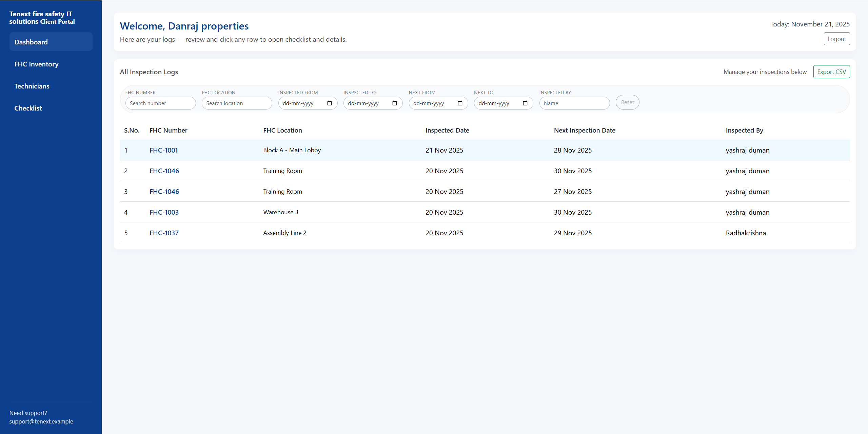Switch to the Checklist section
The height and width of the screenshot is (434, 868).
pyautogui.click(x=28, y=108)
